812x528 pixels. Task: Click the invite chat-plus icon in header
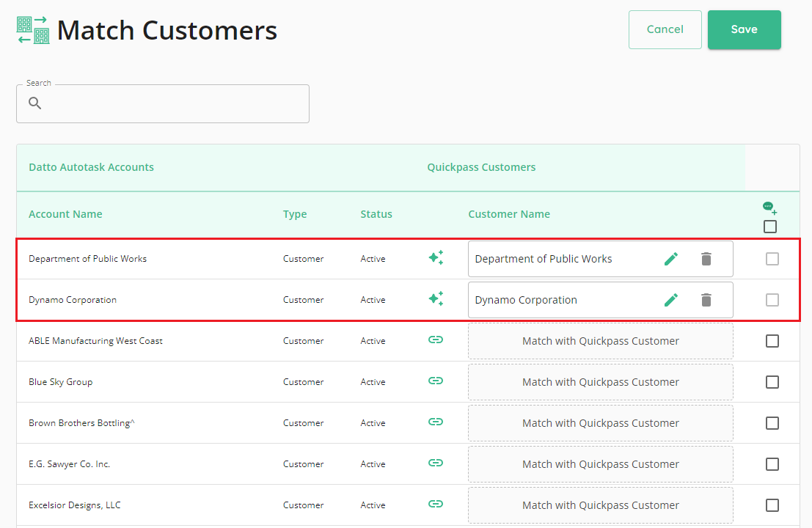[x=770, y=208]
